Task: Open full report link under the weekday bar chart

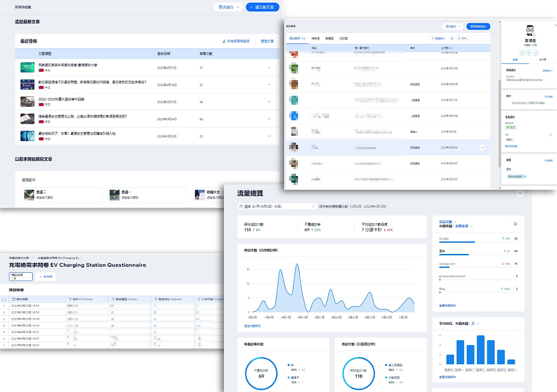Action: click(x=448, y=377)
